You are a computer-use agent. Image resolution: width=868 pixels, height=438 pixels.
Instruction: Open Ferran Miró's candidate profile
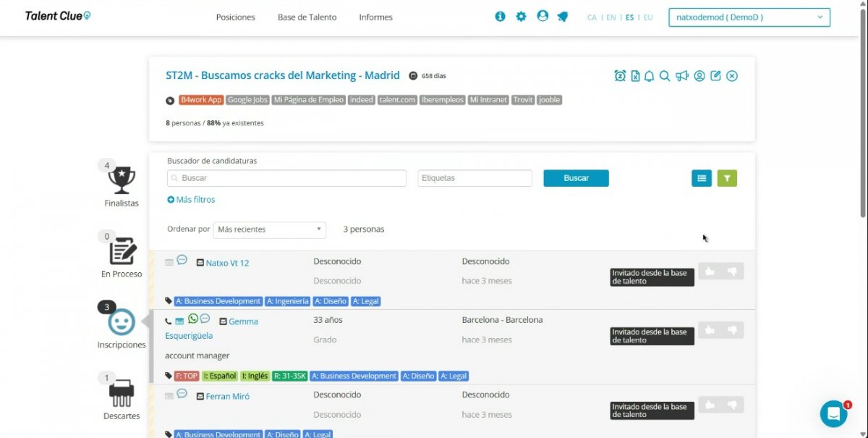click(227, 397)
